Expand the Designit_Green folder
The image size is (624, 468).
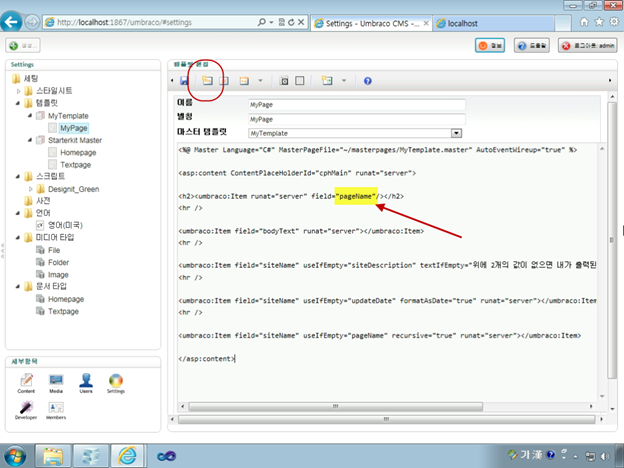(x=31, y=189)
